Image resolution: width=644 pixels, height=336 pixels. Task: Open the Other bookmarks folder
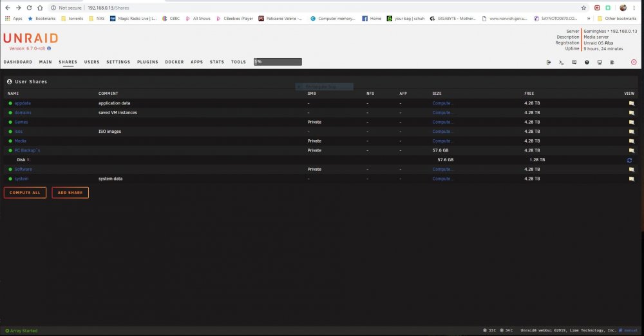coord(616,19)
